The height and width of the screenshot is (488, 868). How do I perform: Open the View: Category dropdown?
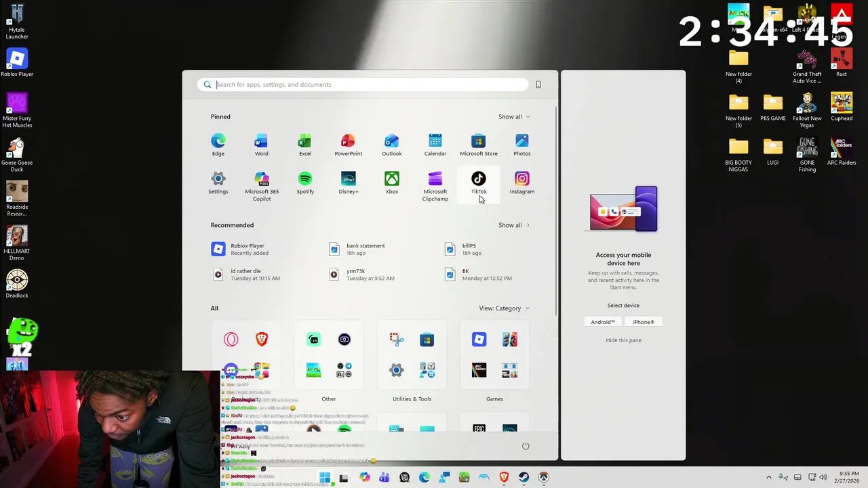[504, 308]
